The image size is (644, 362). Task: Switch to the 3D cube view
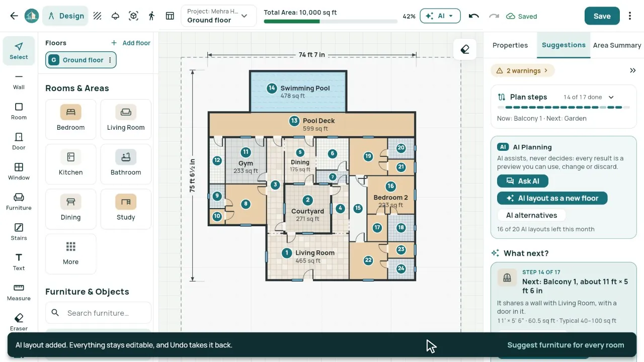click(x=133, y=16)
